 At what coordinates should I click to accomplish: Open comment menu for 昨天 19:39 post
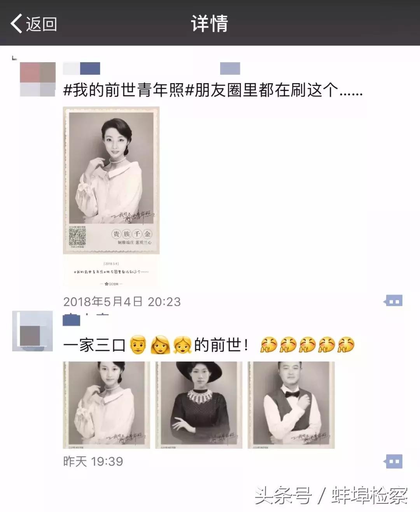[393, 461]
